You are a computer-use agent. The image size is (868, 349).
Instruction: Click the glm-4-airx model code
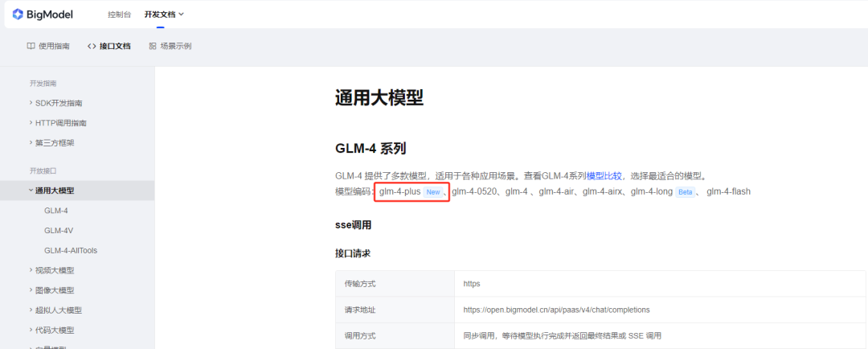coord(602,191)
